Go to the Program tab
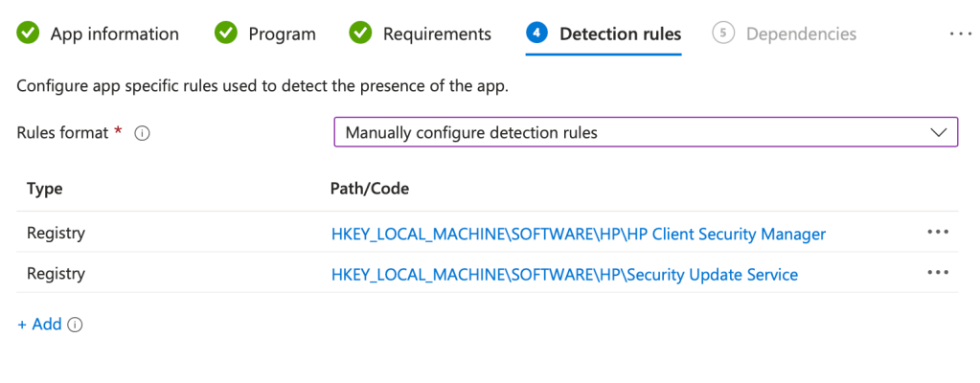Screen dimensions: 980x383 coord(282,34)
